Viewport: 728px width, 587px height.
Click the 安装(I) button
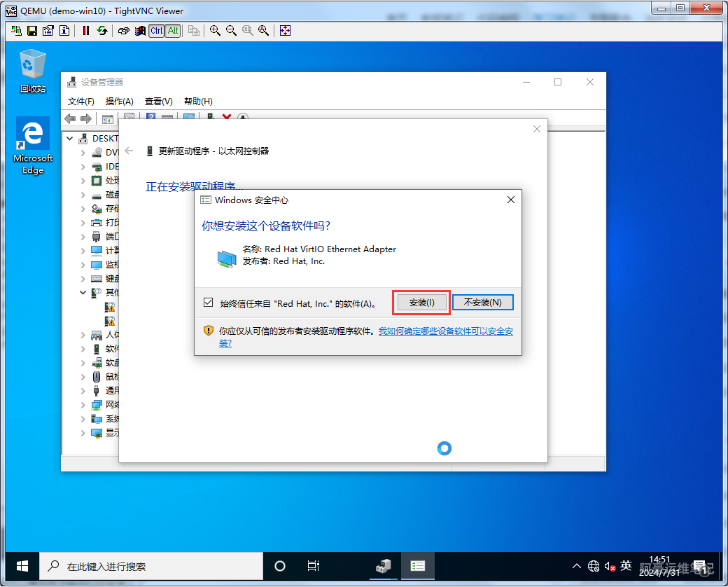click(x=421, y=303)
